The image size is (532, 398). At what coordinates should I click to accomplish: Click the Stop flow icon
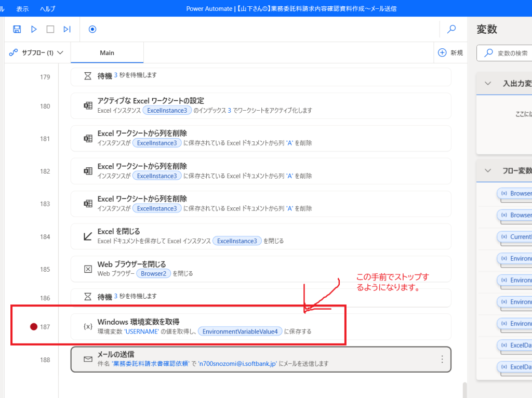(x=50, y=29)
